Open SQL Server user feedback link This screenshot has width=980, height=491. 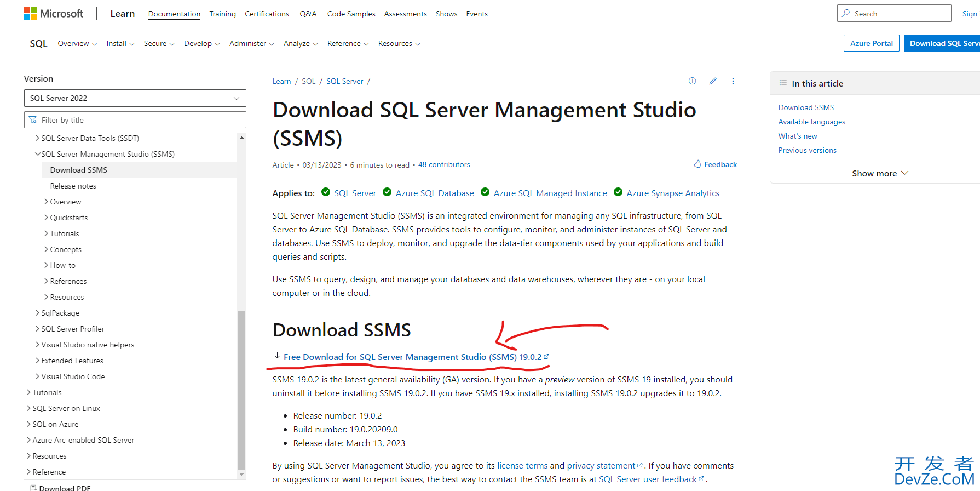(x=648, y=479)
